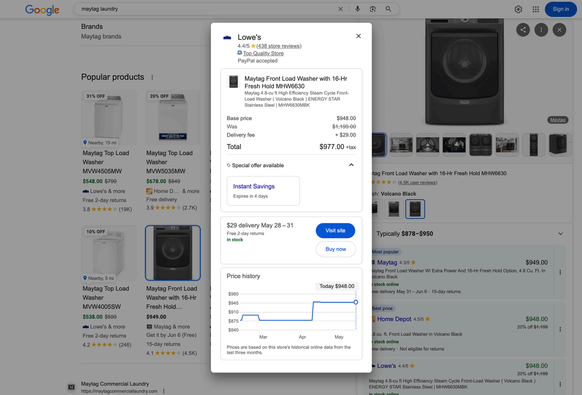This screenshot has height=395, width=582.
Task: Expand the Typically $878–$950 price range
Action: pos(560,234)
